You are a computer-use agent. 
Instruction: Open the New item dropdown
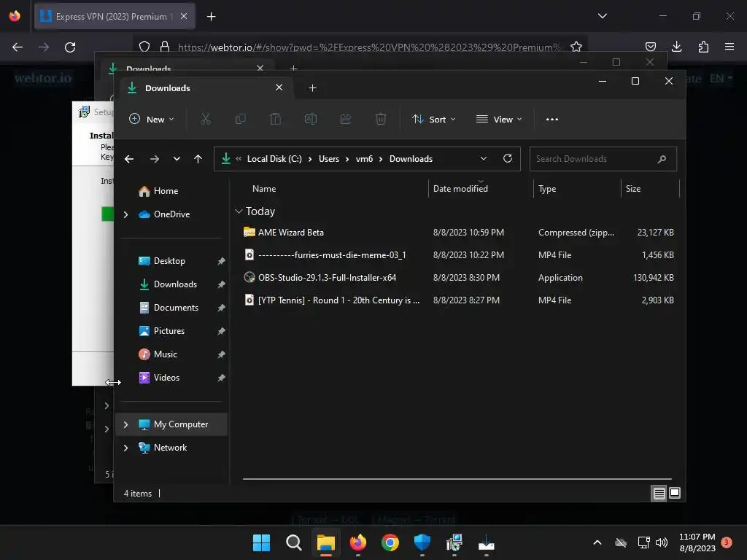click(x=152, y=119)
